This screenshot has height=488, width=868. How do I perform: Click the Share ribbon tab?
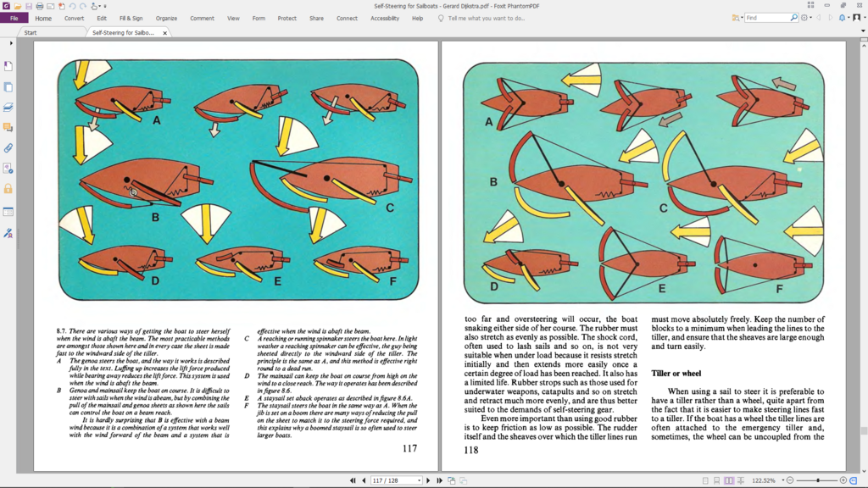click(317, 19)
